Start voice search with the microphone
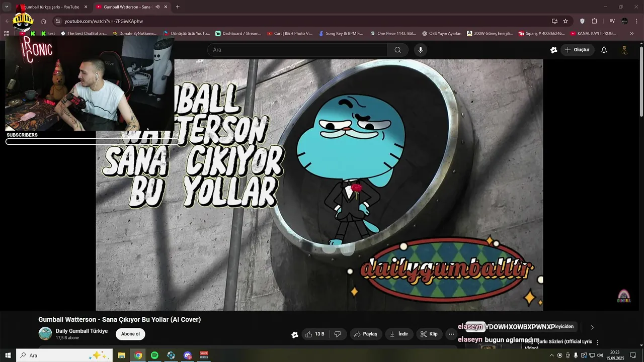644x362 pixels. coord(421,50)
